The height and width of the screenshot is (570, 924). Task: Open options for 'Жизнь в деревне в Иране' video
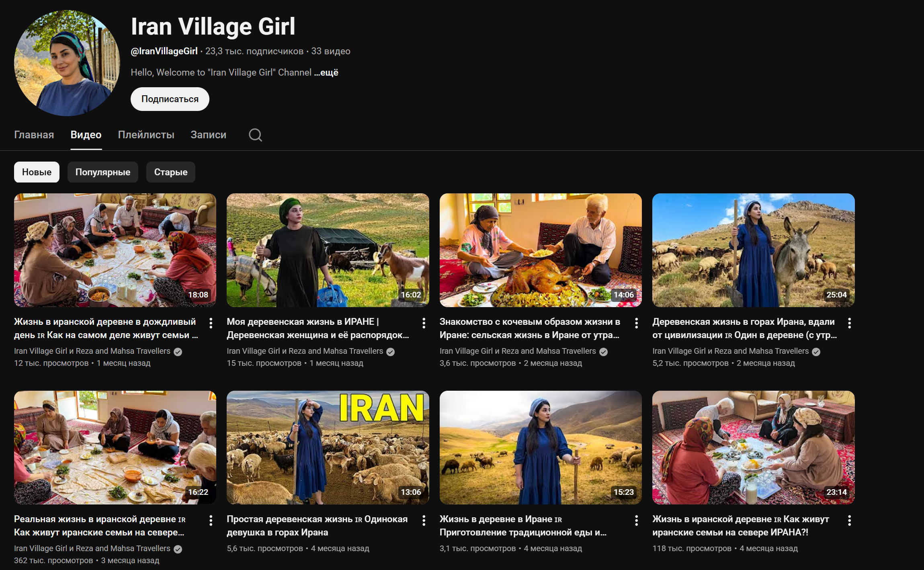(636, 520)
